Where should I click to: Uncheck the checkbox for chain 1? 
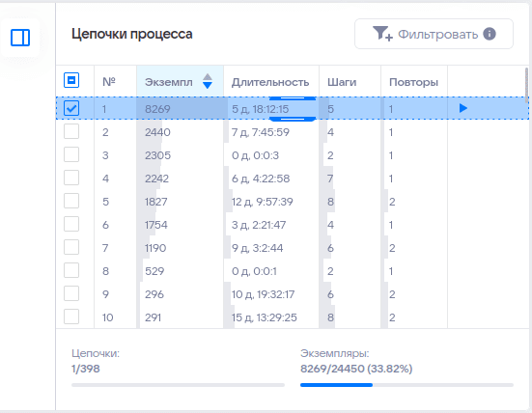pos(71,108)
